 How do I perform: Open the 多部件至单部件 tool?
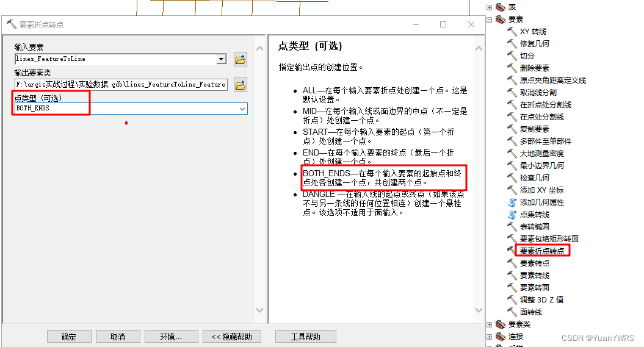tap(546, 141)
